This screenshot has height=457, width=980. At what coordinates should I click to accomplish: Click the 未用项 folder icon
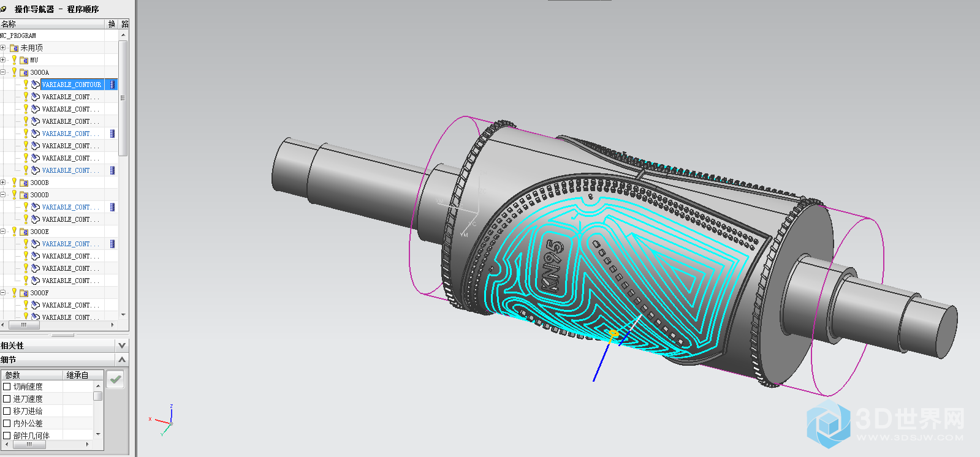[x=14, y=48]
